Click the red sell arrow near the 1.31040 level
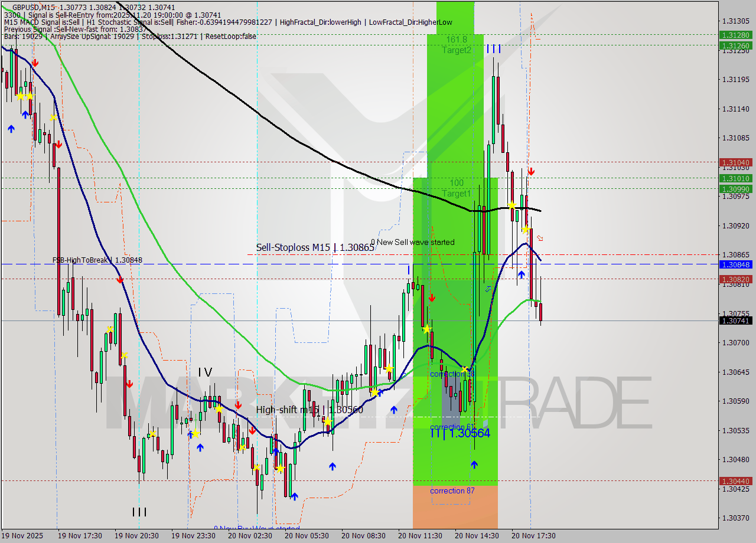The image size is (756, 543). [x=531, y=172]
